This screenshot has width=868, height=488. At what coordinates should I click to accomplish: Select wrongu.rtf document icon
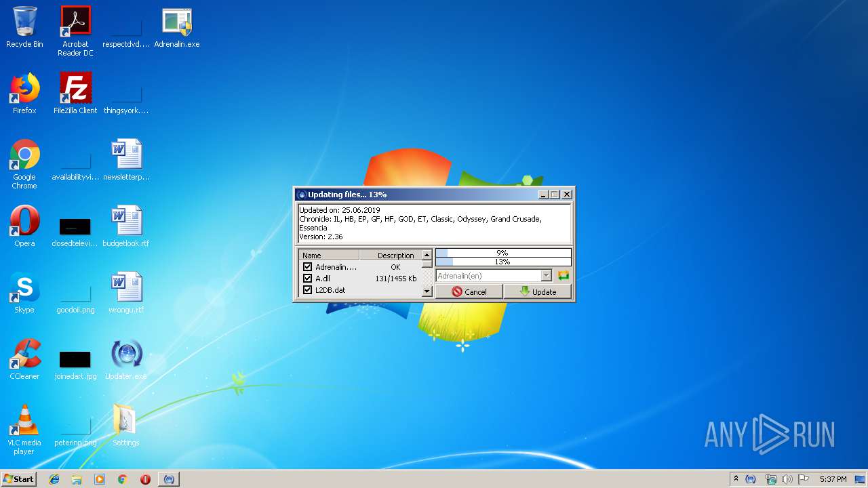pyautogui.click(x=126, y=293)
